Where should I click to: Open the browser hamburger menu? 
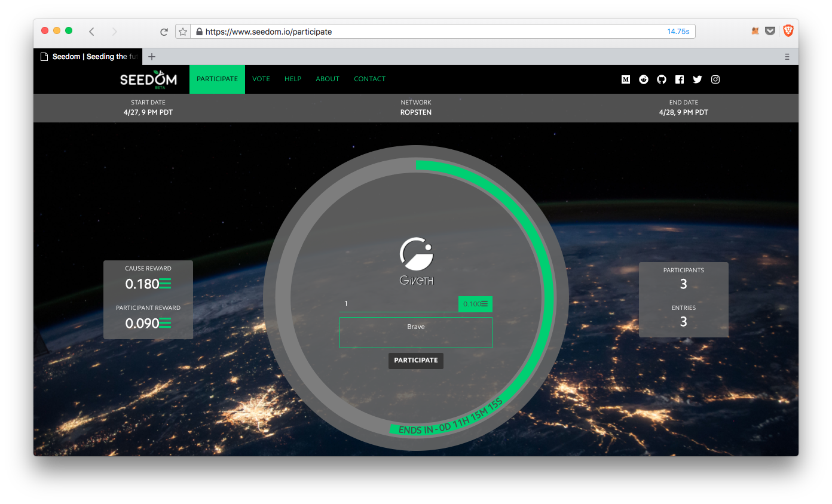pos(787,57)
